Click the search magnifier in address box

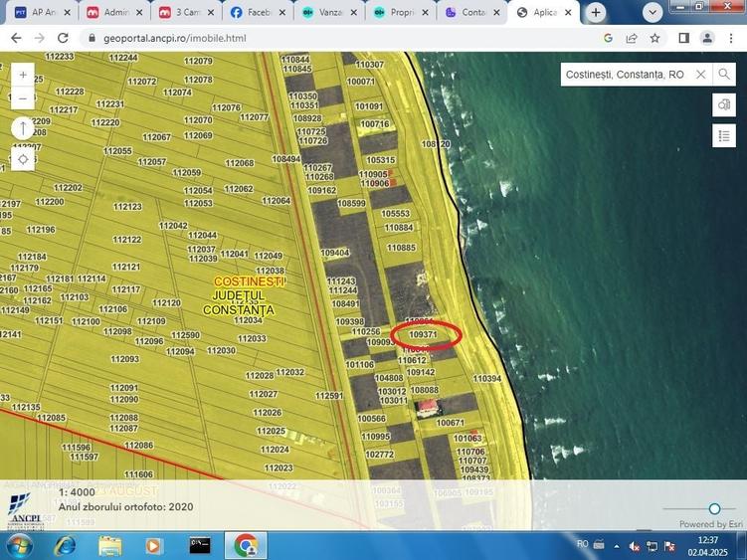(x=724, y=75)
